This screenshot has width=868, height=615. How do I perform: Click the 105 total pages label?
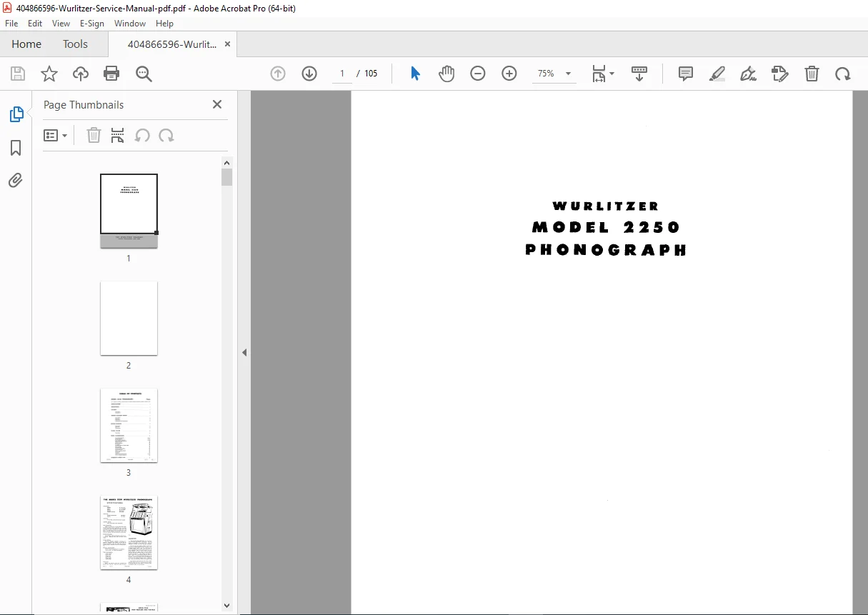point(371,74)
